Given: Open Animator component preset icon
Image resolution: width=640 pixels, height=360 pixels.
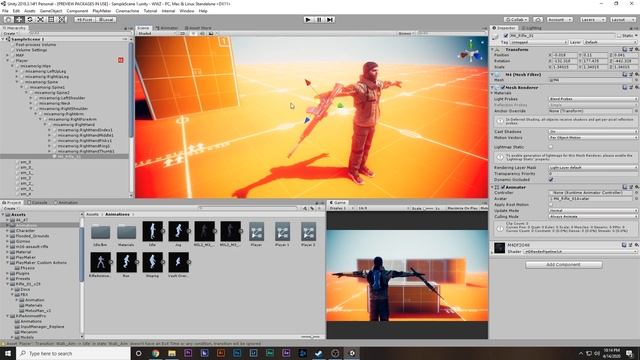Looking at the screenshot, I should coord(630,187).
